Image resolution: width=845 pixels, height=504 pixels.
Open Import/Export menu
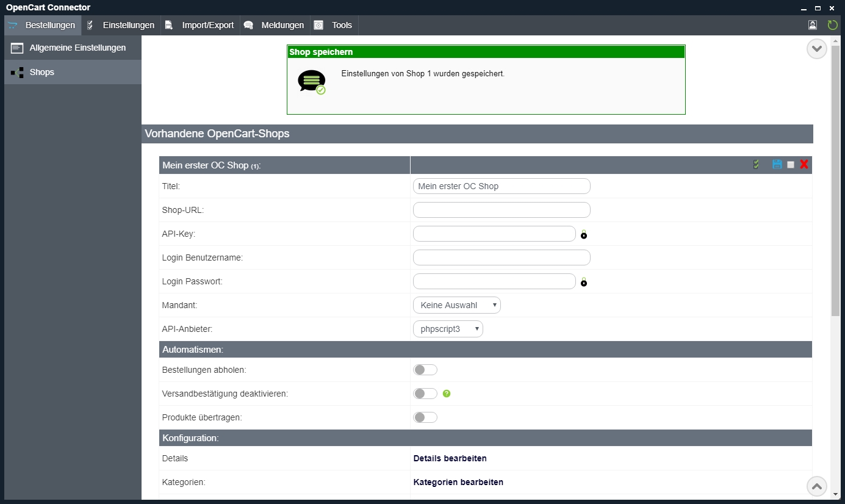click(200, 25)
